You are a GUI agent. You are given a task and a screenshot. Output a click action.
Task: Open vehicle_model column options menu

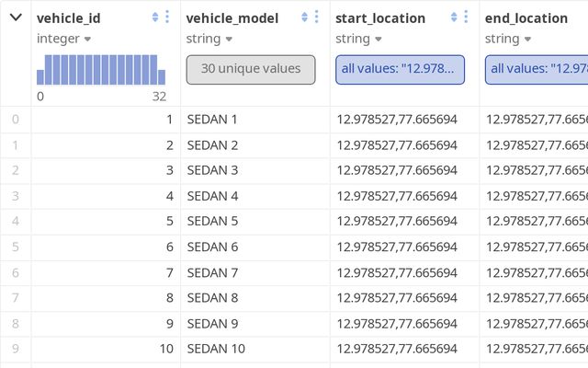coord(317,17)
